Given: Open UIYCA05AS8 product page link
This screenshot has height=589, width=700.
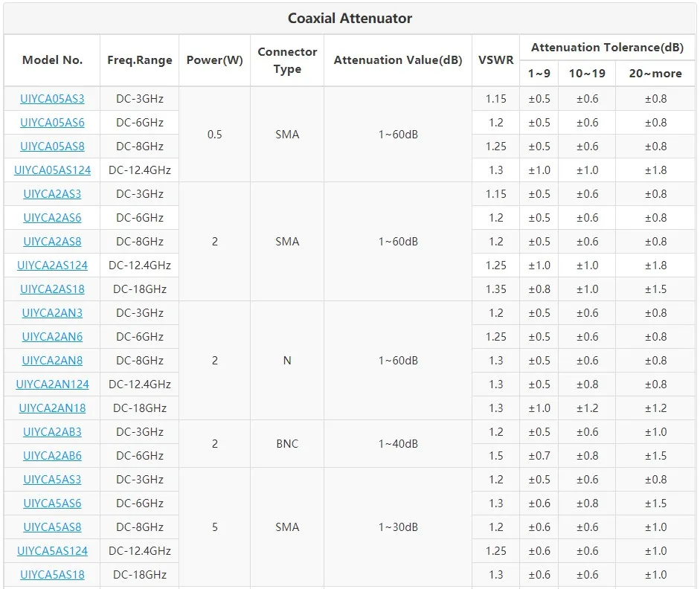Looking at the screenshot, I should click(52, 147).
